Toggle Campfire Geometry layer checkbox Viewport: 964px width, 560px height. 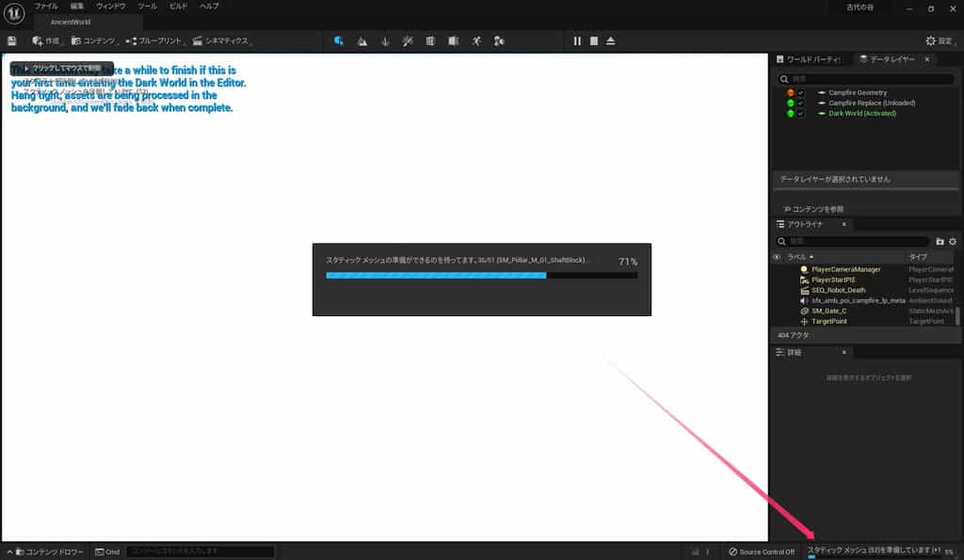tap(801, 93)
